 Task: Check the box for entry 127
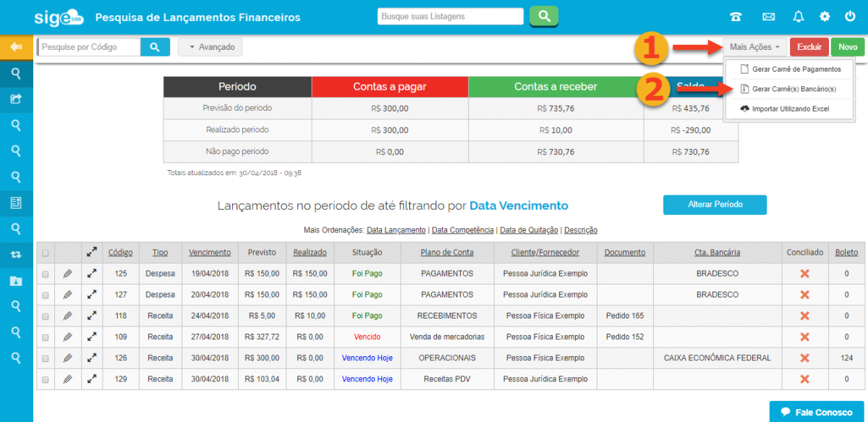tap(46, 295)
